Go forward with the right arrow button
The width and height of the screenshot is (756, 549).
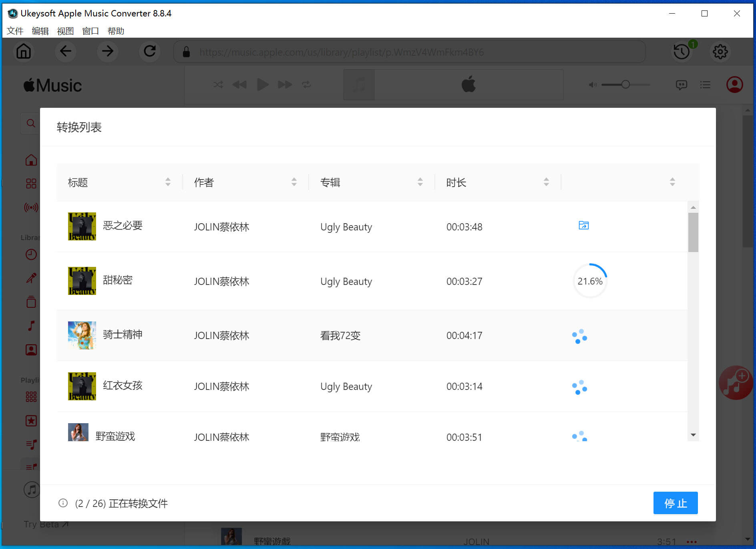107,51
